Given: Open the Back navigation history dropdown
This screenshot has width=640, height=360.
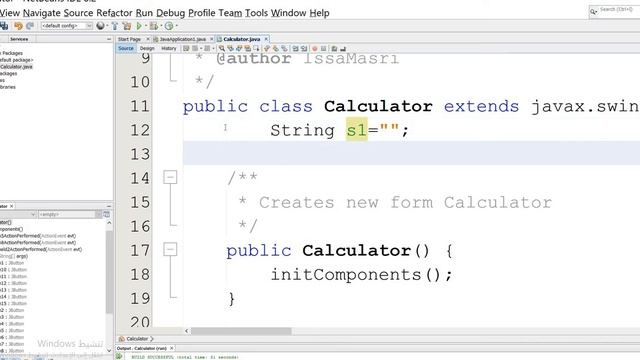Looking at the screenshot, I should pyautogui.click(x=201, y=49).
